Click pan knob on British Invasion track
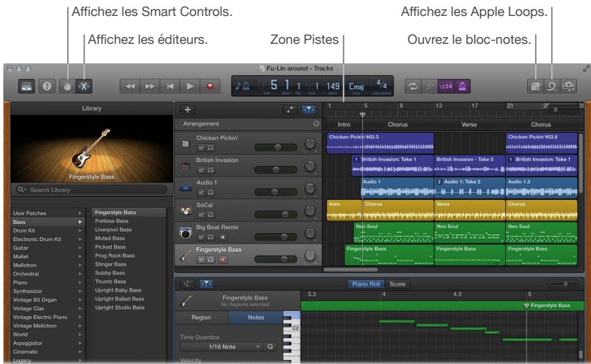Image resolution: width=591 pixels, height=364 pixels. pyautogui.click(x=310, y=166)
